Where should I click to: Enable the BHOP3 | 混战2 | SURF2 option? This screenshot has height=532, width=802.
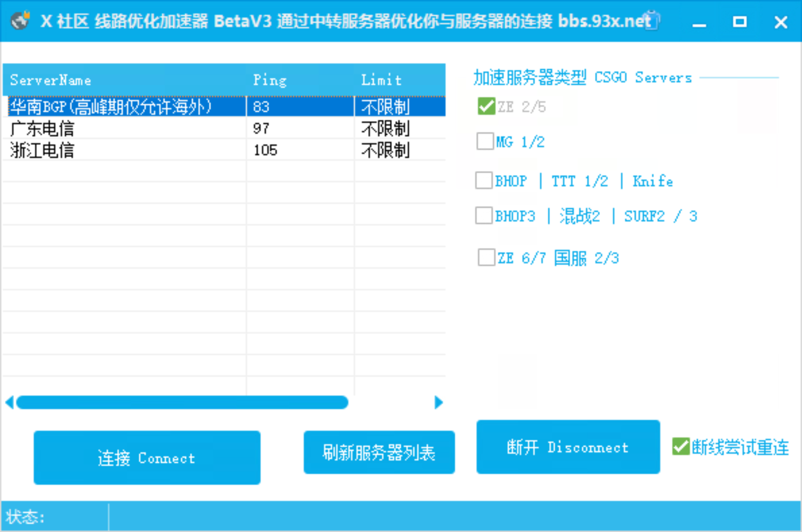(483, 215)
